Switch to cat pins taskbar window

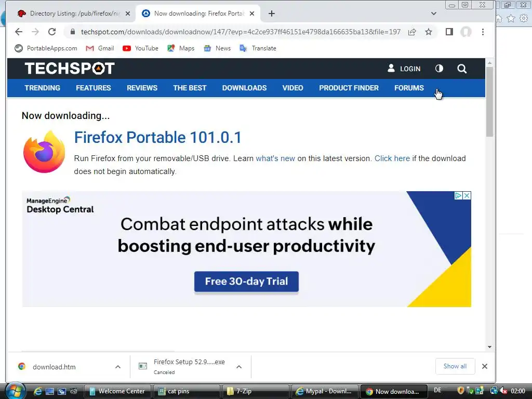click(187, 391)
